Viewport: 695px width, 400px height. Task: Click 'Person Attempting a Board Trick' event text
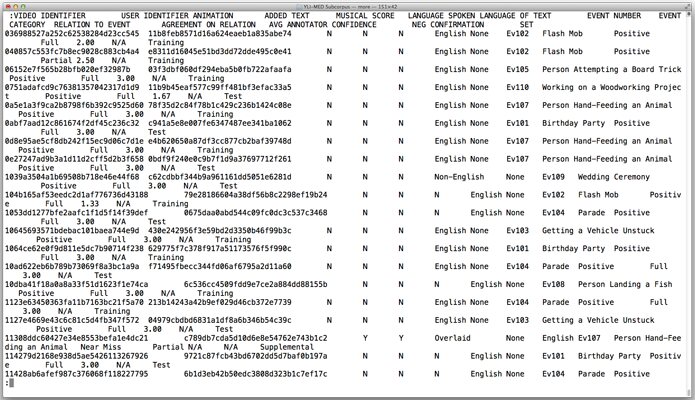click(x=612, y=69)
